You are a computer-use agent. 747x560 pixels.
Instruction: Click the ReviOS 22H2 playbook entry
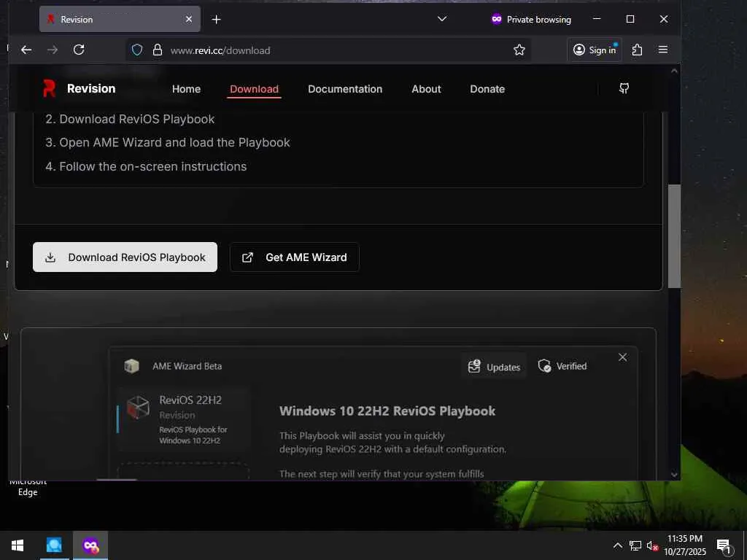pos(183,419)
